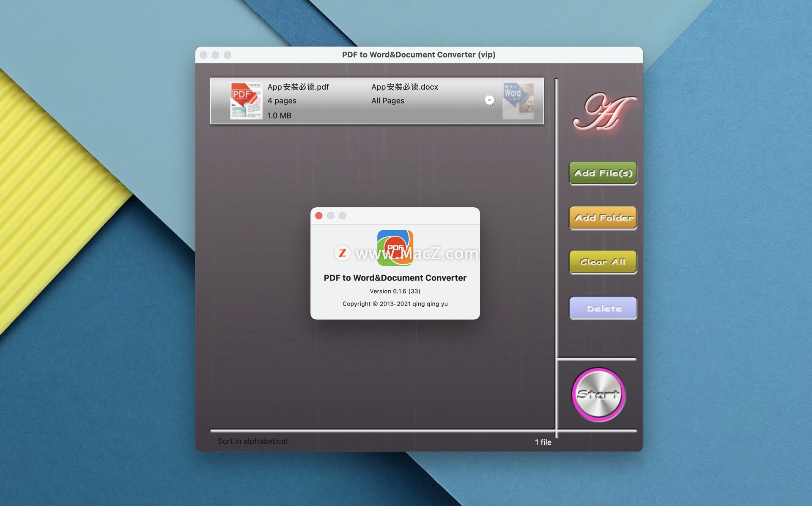812x506 pixels.
Task: Open settings gear for App安装必读.pdf row
Action: (489, 100)
